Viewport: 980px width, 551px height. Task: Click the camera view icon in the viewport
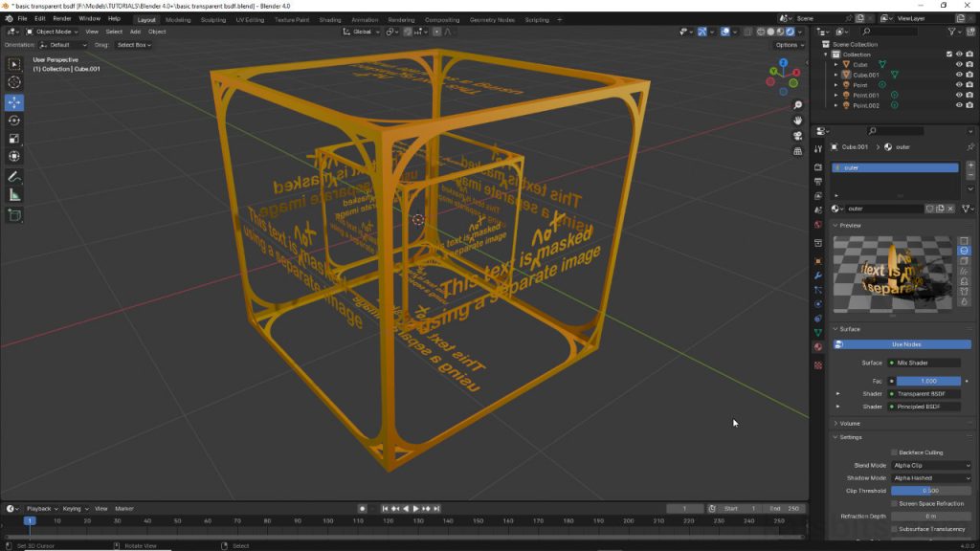[x=798, y=136]
